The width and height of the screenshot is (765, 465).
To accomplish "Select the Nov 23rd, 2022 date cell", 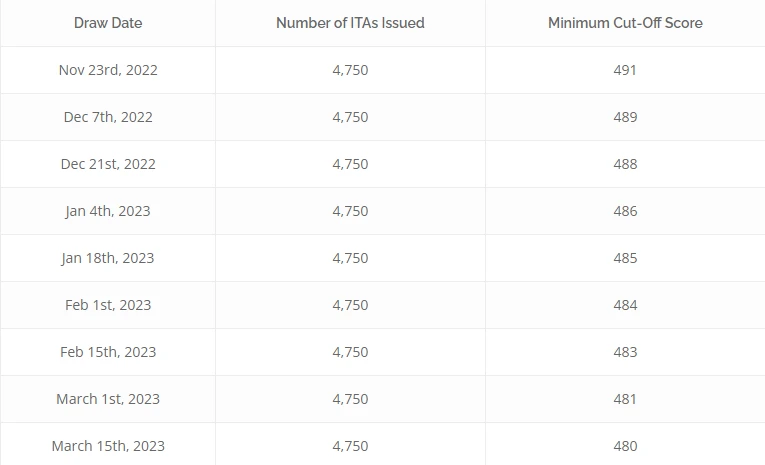I will (108, 70).
